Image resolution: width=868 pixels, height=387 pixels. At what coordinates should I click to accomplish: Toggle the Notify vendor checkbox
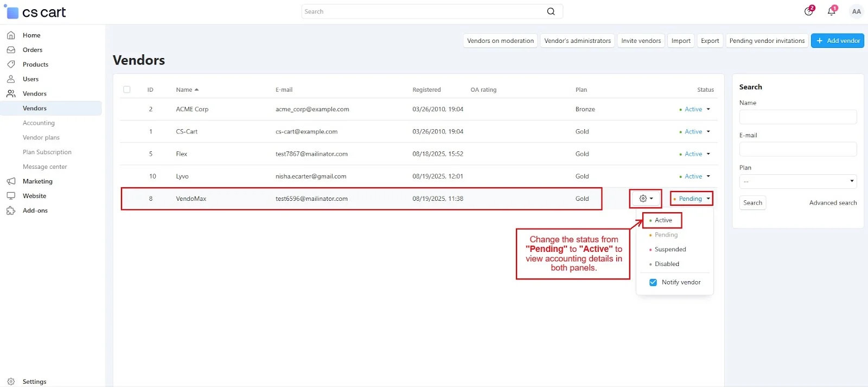click(653, 282)
